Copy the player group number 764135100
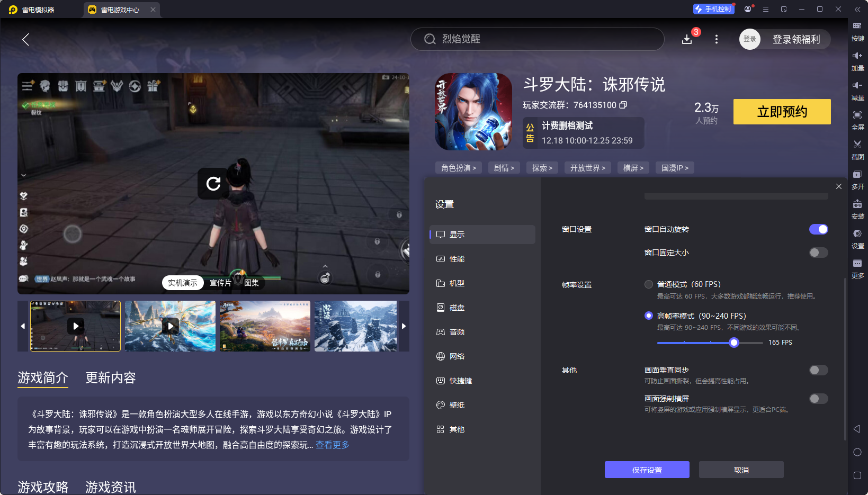Image resolution: width=868 pixels, height=495 pixels. point(624,105)
